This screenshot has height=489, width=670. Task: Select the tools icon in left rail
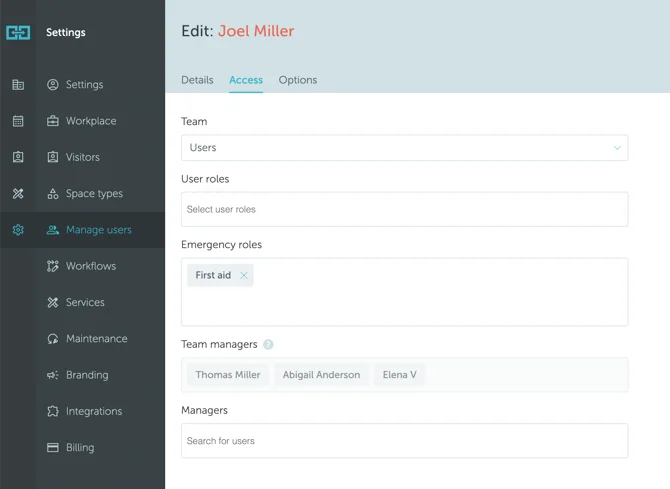click(18, 194)
